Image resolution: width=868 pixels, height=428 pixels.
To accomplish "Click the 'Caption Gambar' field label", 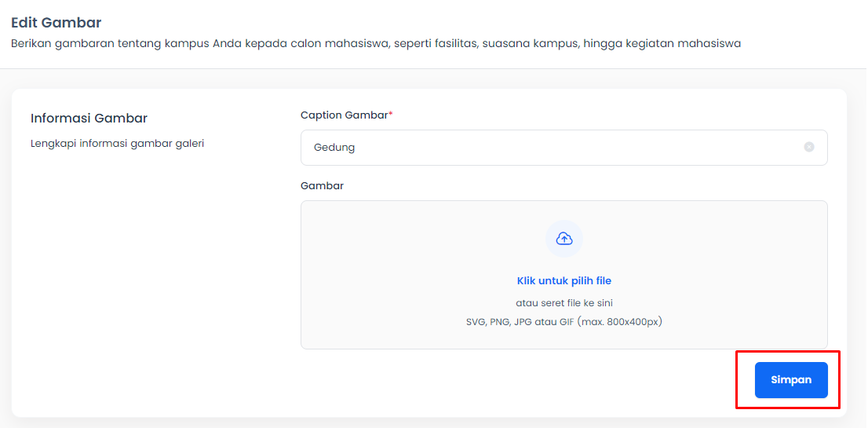I will pyautogui.click(x=345, y=115).
